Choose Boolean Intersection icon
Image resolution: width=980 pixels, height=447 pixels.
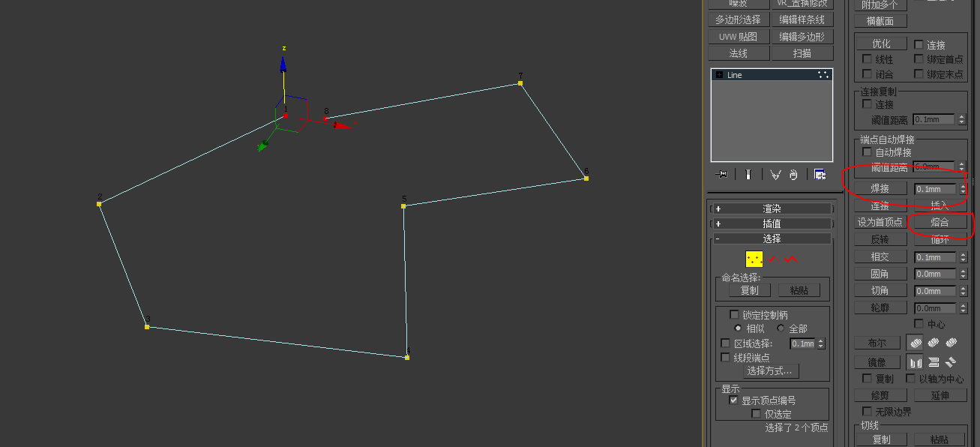952,342
